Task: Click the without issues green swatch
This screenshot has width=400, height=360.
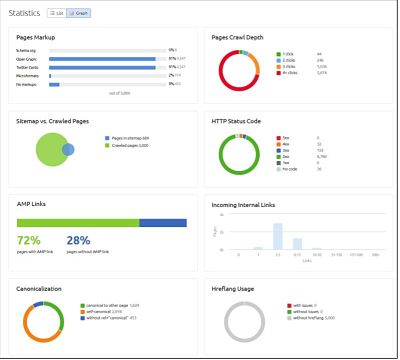Action: tap(289, 312)
